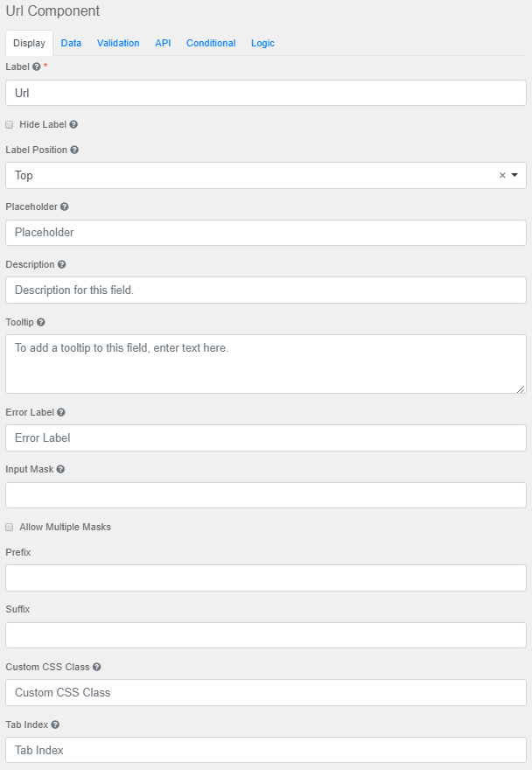Click the help icon next to Label

(38, 66)
